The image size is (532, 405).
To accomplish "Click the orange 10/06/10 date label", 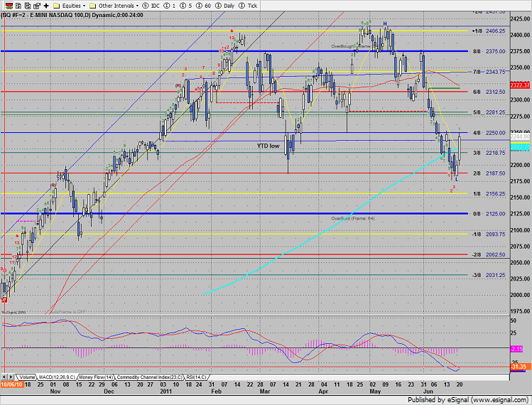I will (12, 384).
